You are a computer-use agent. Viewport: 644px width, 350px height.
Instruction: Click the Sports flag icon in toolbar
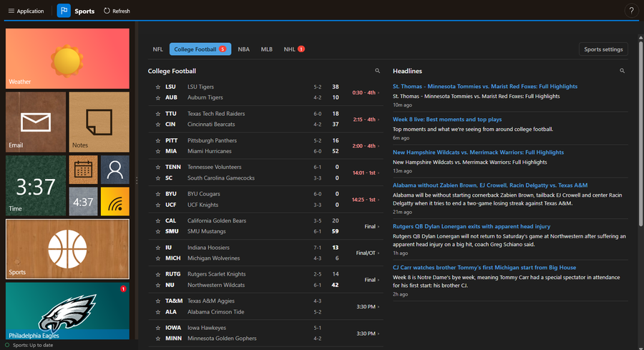coord(64,11)
